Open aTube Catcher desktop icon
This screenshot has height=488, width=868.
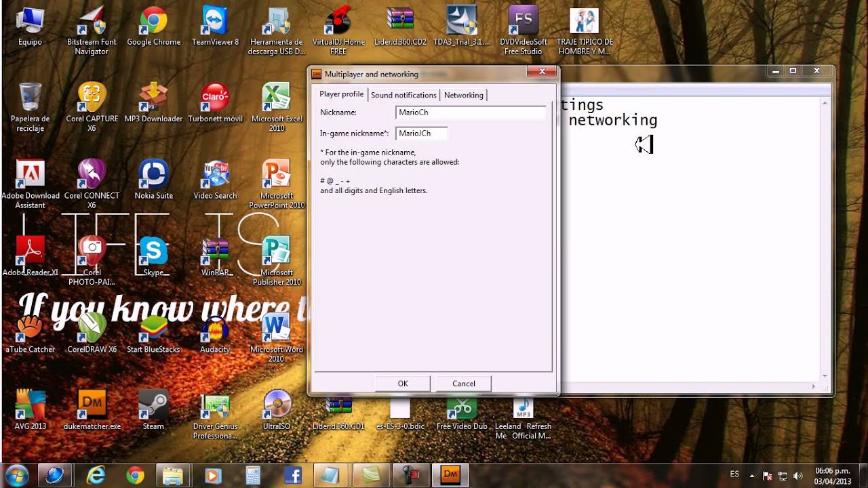click(x=31, y=333)
